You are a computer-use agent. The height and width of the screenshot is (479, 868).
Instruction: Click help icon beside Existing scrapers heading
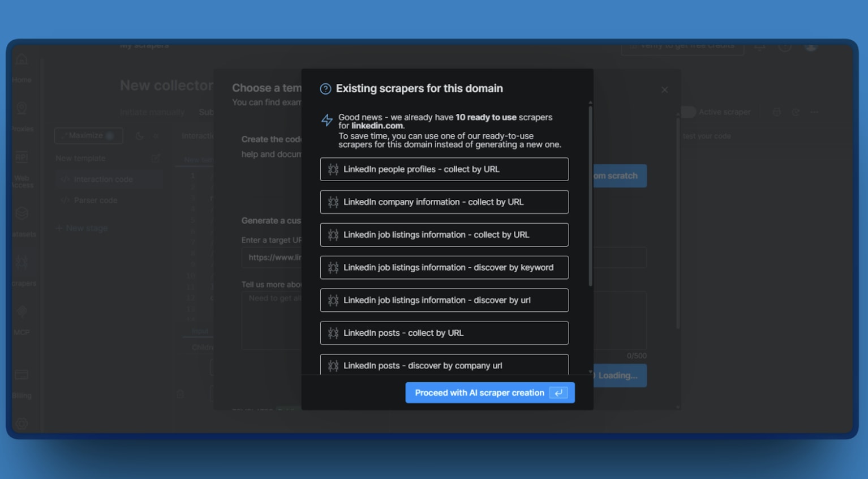pyautogui.click(x=325, y=89)
